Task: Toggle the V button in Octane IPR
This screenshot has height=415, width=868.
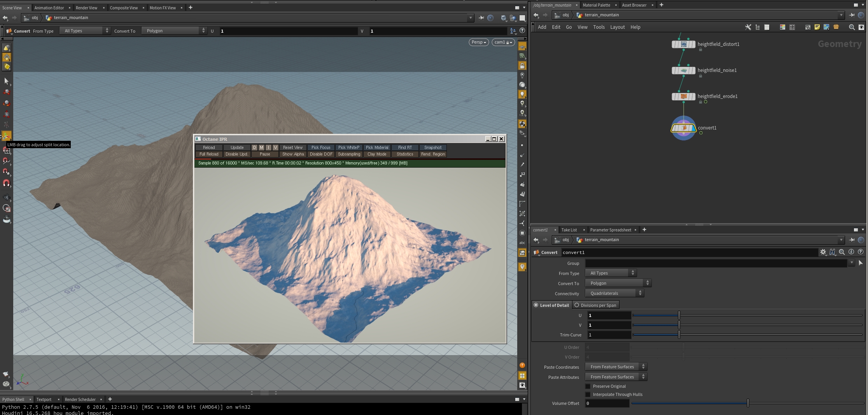Action: point(275,148)
